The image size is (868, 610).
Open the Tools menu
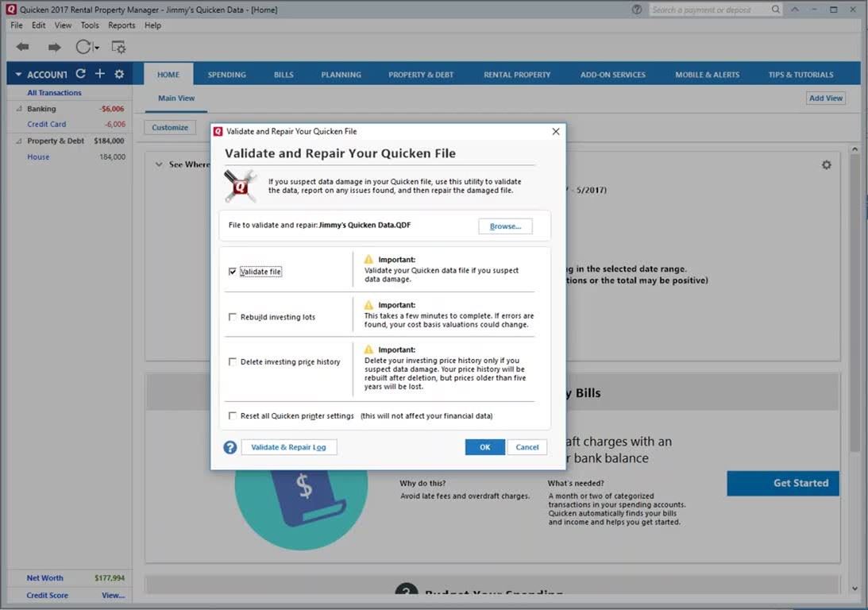pyautogui.click(x=90, y=25)
